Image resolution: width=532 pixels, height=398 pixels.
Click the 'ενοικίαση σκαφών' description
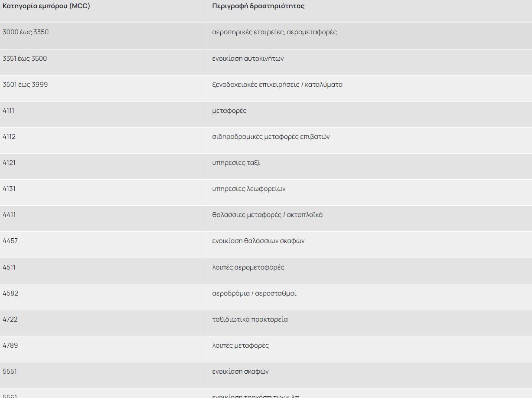tap(241, 372)
